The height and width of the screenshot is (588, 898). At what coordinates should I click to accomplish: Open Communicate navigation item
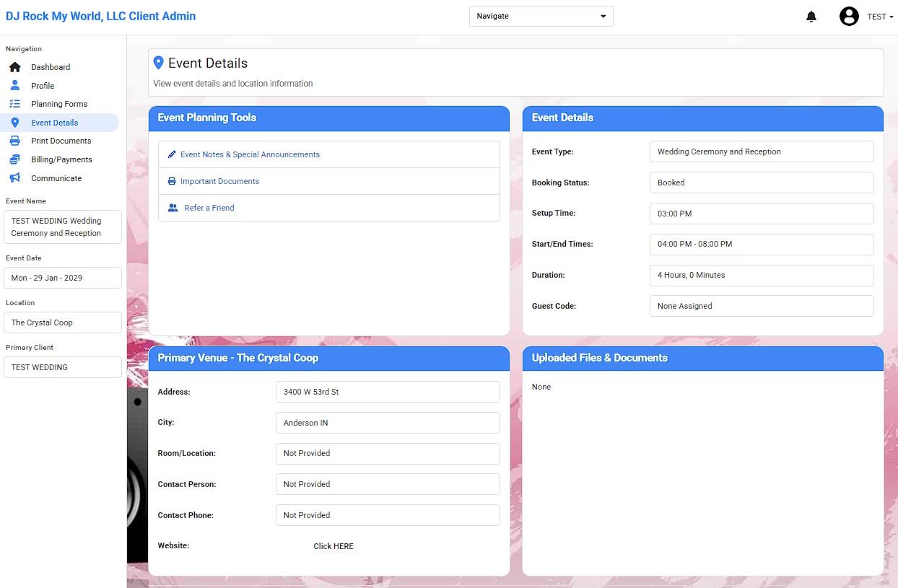click(56, 178)
